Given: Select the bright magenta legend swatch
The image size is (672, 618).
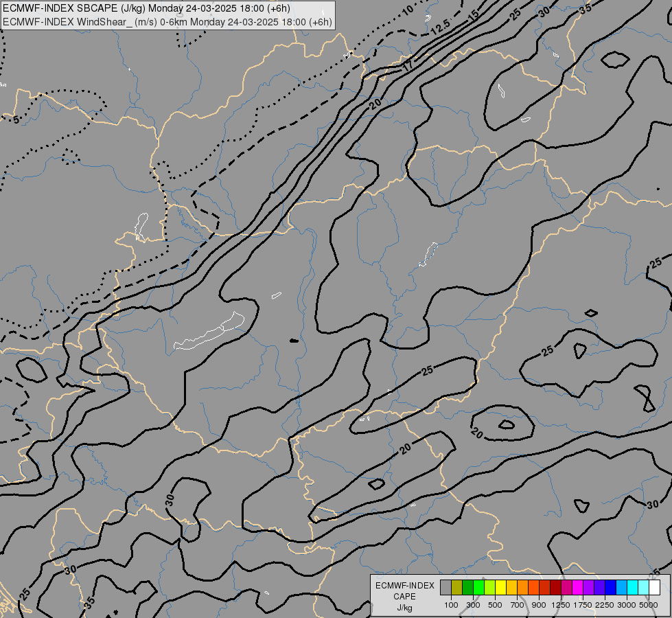Looking at the screenshot, I should click(x=578, y=588).
